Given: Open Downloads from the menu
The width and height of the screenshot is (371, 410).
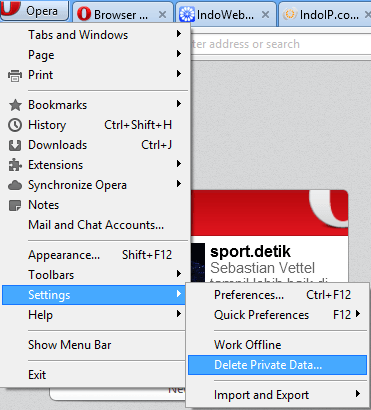Looking at the screenshot, I should [95, 145].
